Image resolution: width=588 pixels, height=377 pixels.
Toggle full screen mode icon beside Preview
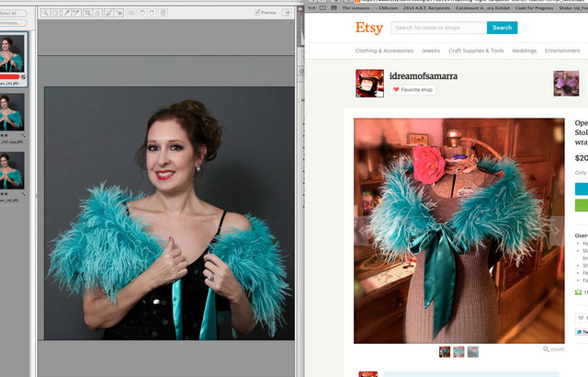coord(287,13)
